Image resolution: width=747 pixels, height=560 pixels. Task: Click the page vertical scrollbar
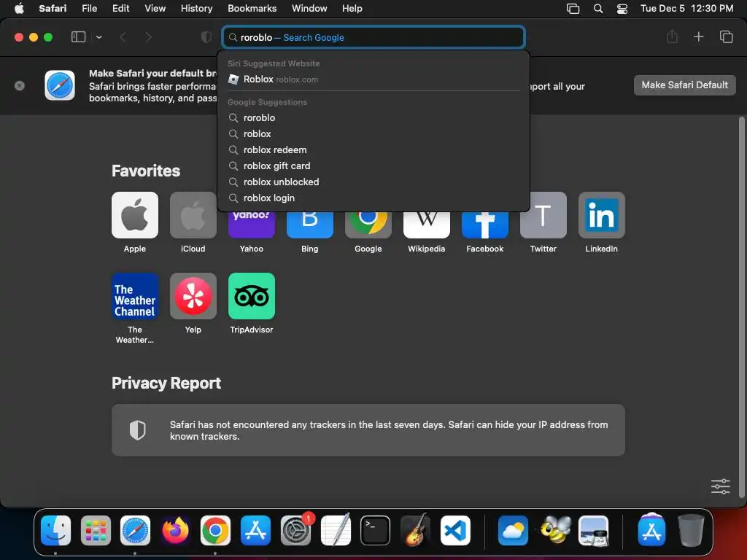741,307
